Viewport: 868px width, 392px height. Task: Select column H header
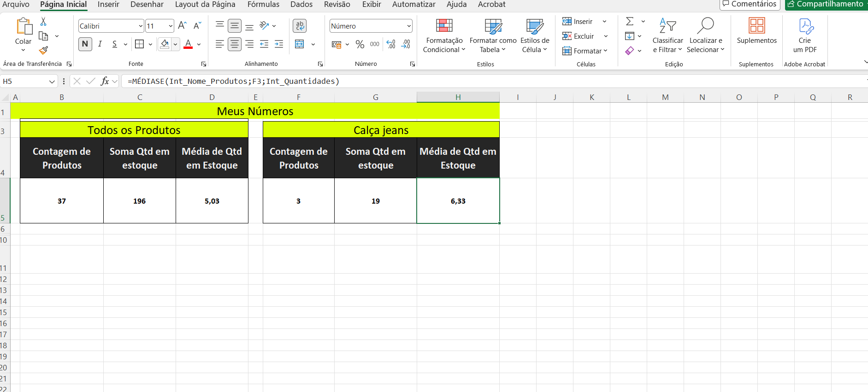point(458,97)
